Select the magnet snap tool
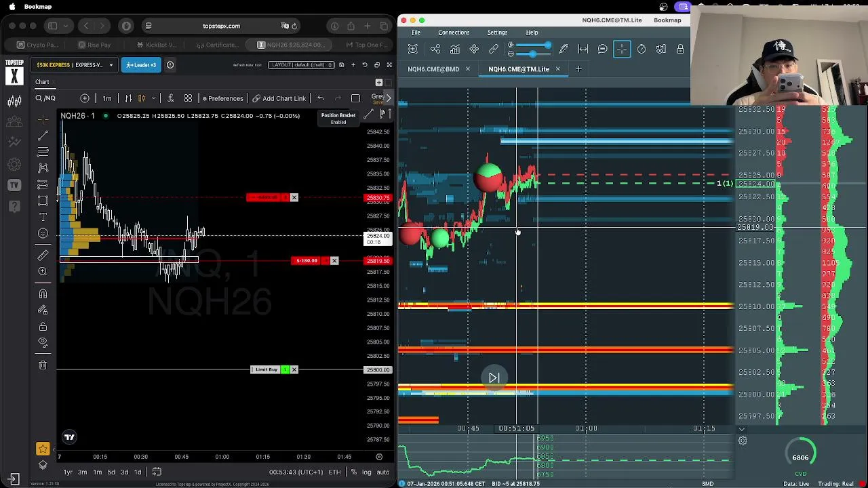The width and height of the screenshot is (868, 488). click(x=43, y=293)
